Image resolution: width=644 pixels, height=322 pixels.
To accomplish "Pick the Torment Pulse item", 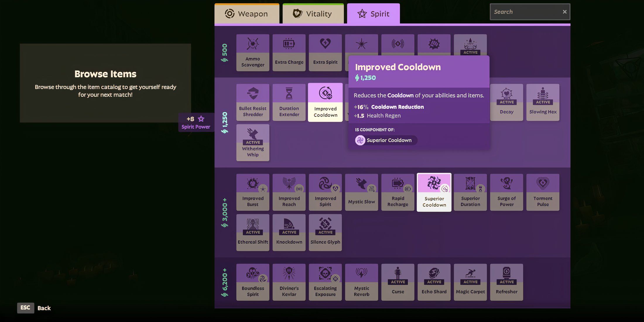I will pyautogui.click(x=543, y=192).
